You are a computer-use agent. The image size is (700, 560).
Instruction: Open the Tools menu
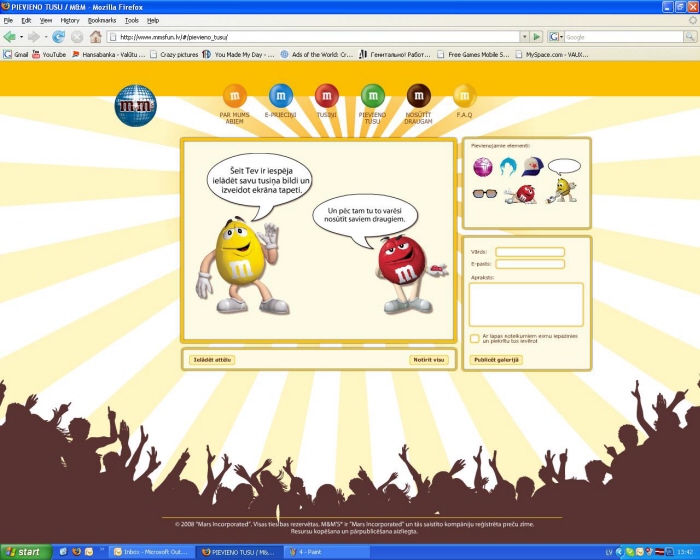pos(131,21)
